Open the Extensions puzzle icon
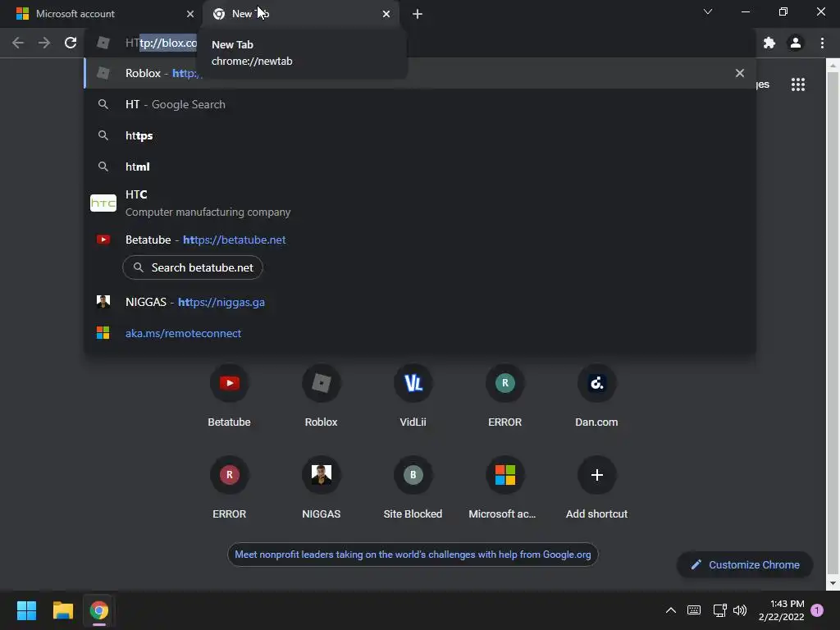This screenshot has width=840, height=630. 769,43
